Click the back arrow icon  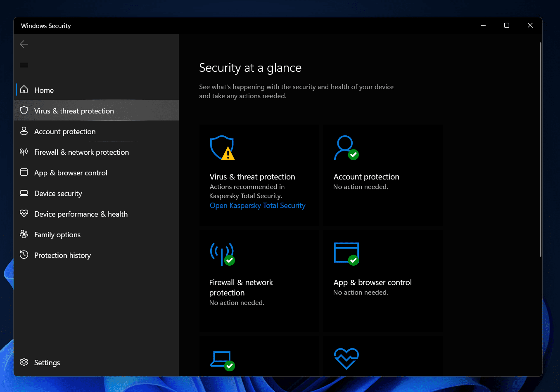[x=24, y=44]
